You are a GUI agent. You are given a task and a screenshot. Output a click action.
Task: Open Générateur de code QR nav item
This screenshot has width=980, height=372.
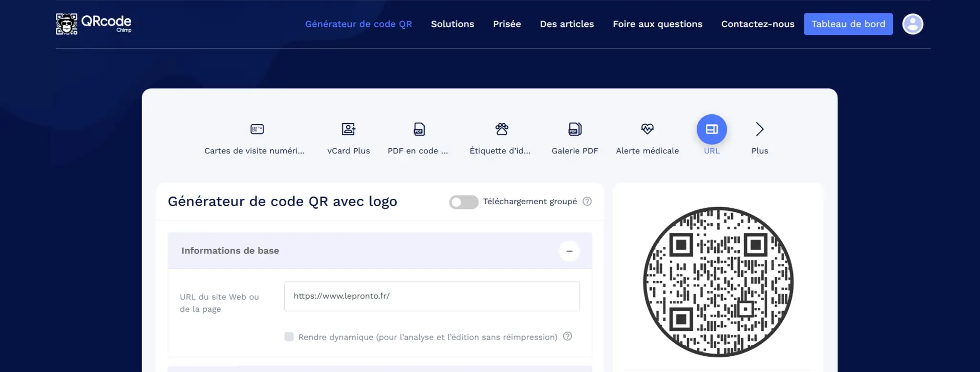[358, 24]
